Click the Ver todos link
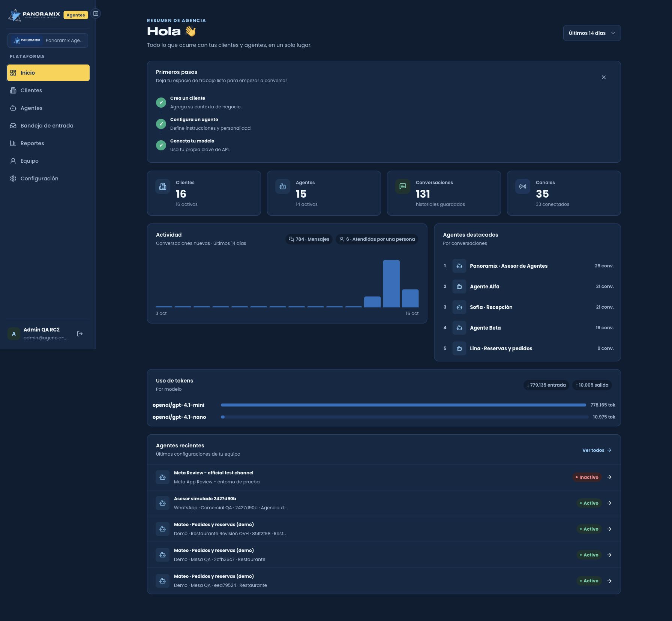Viewport: 672px width, 621px height. point(597,450)
